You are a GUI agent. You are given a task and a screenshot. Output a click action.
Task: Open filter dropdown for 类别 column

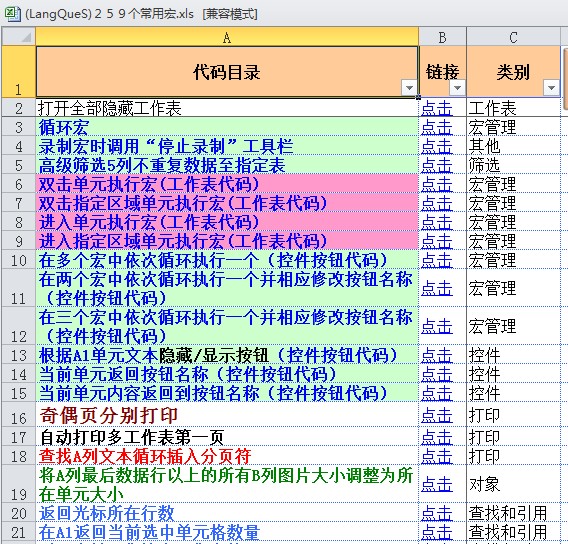click(x=551, y=88)
